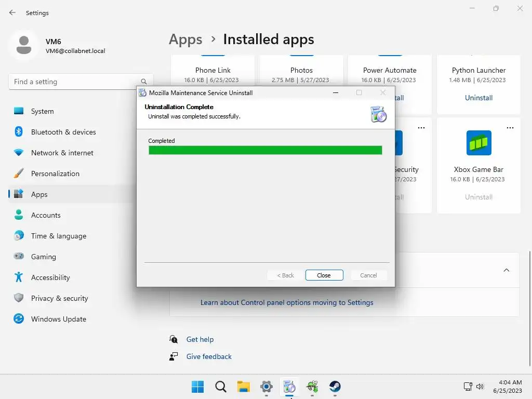Click the Find a setting search field
The image size is (532, 399).
point(81,82)
